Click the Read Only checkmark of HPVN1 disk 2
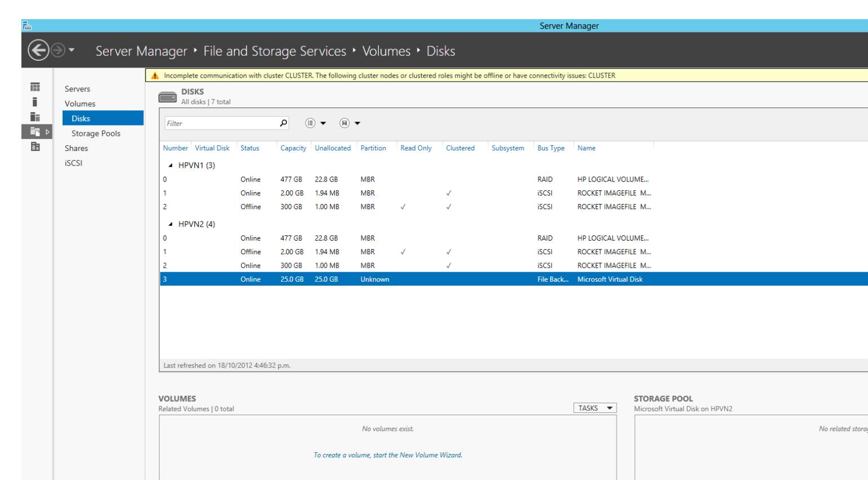 tap(402, 207)
